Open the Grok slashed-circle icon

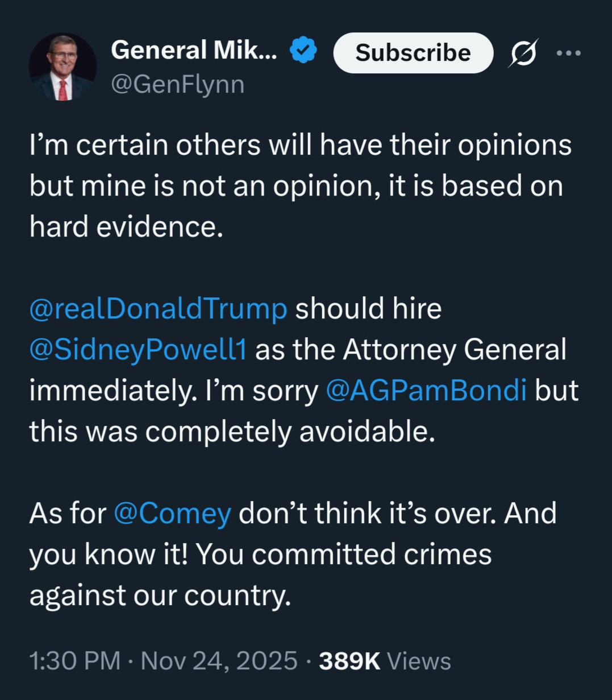(523, 53)
